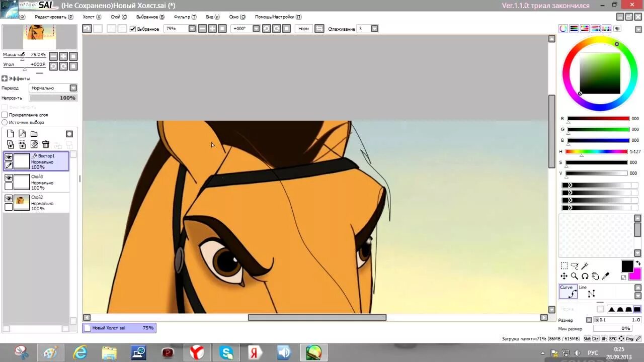The image size is (644, 362).
Task: Select the Слой2 layer row
Action: coord(36,203)
